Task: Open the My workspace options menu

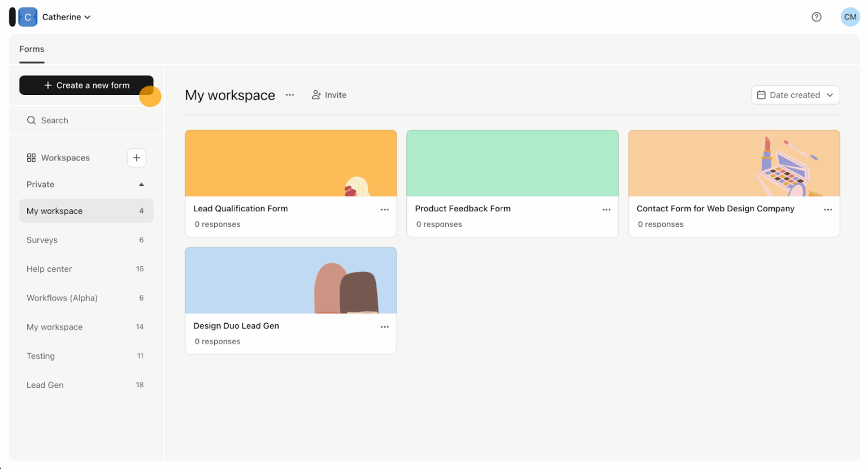Action: click(x=290, y=95)
